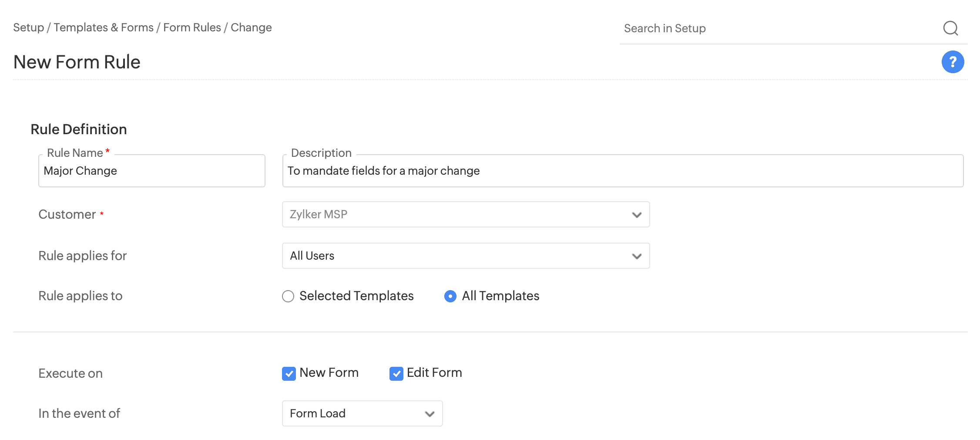Click the Edit Form label text

tap(434, 372)
